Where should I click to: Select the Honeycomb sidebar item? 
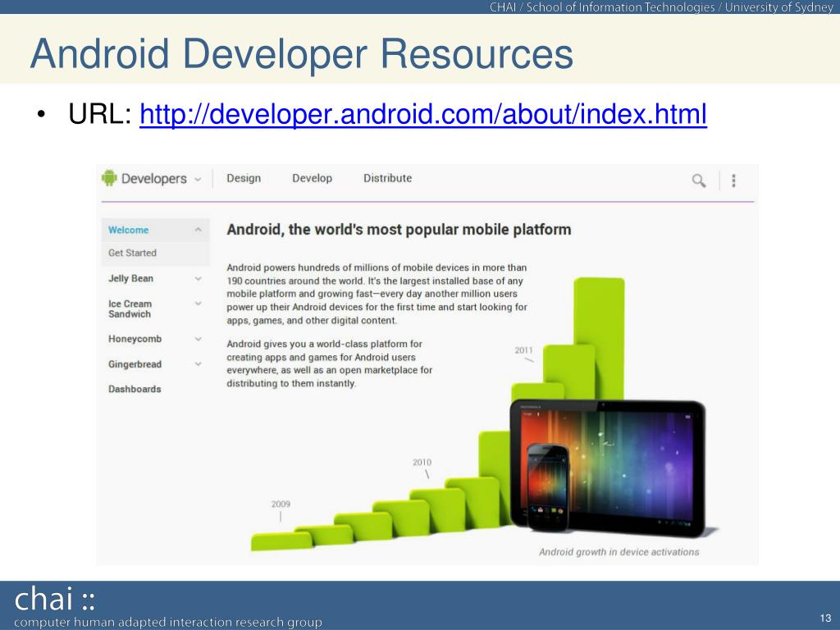coord(135,339)
